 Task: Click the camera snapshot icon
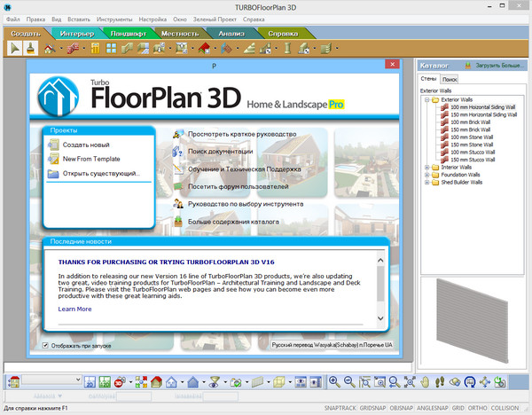(236, 382)
